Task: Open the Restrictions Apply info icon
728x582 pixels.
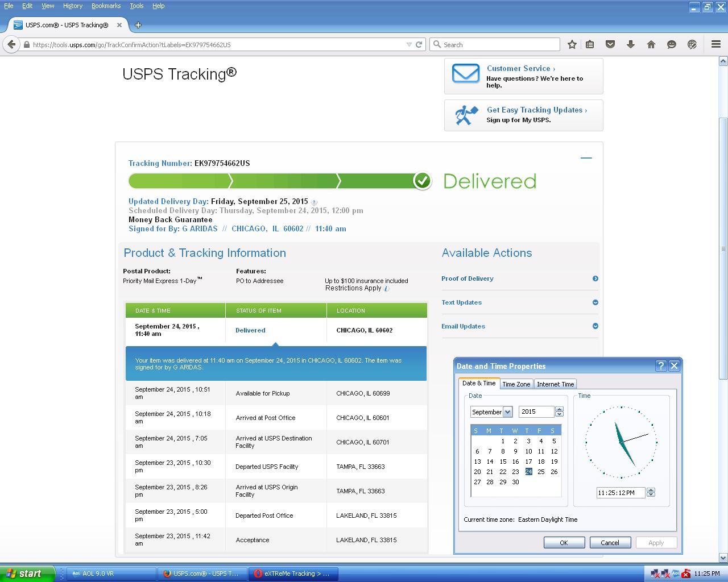Action: (386, 289)
